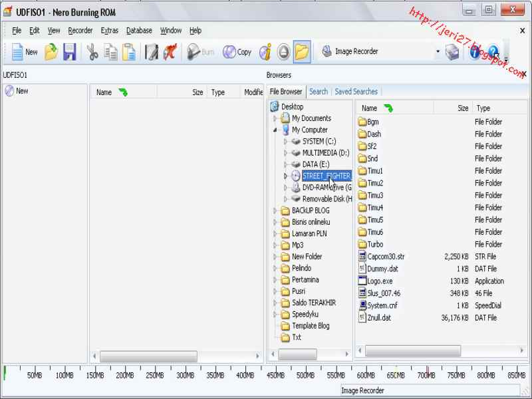
Task: Click the New compilation toolbar icon
Action: click(x=25, y=52)
